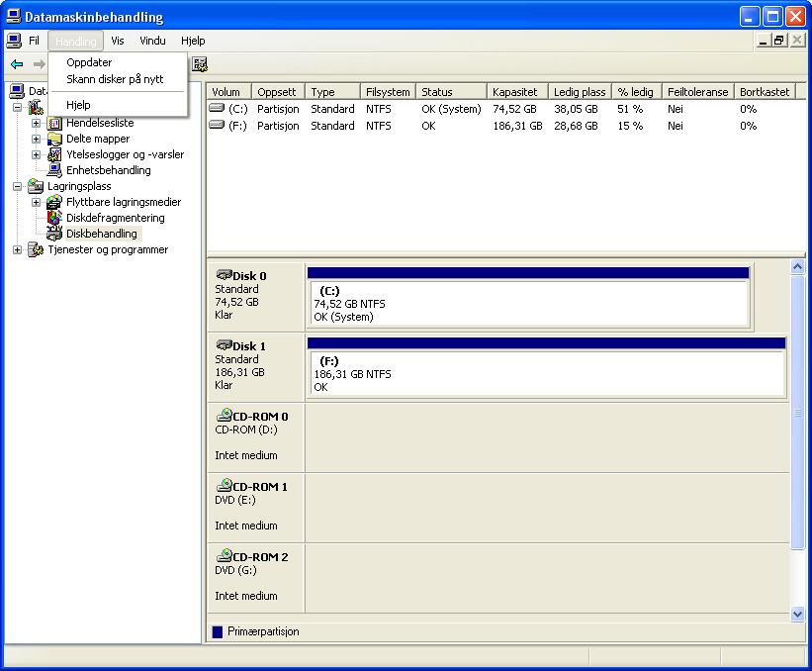
Task: Click the root computer icon in the tree
Action: click(17, 91)
